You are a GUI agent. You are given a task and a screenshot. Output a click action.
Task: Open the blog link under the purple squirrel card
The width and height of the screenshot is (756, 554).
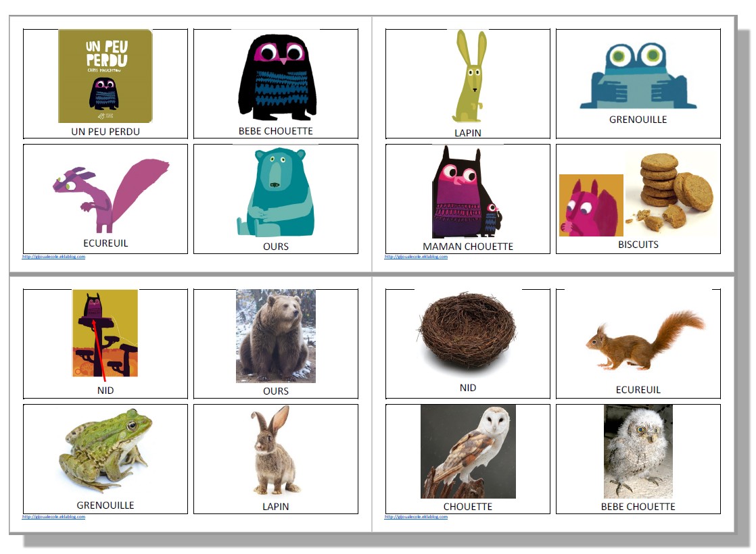click(53, 257)
